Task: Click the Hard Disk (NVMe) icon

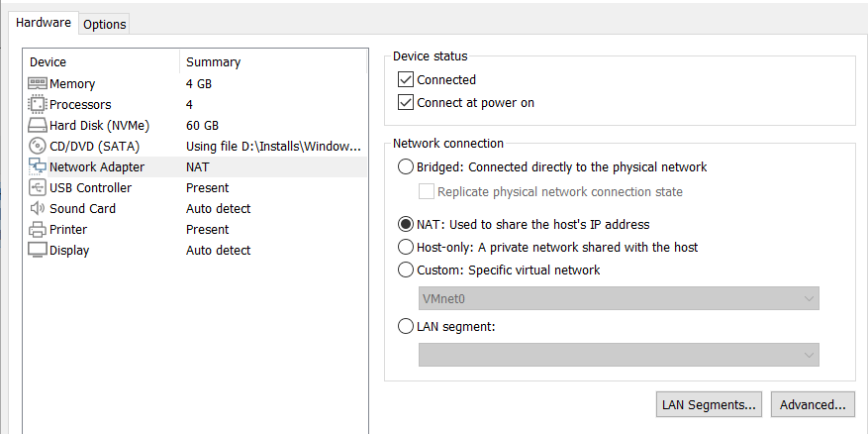Action: 38,126
